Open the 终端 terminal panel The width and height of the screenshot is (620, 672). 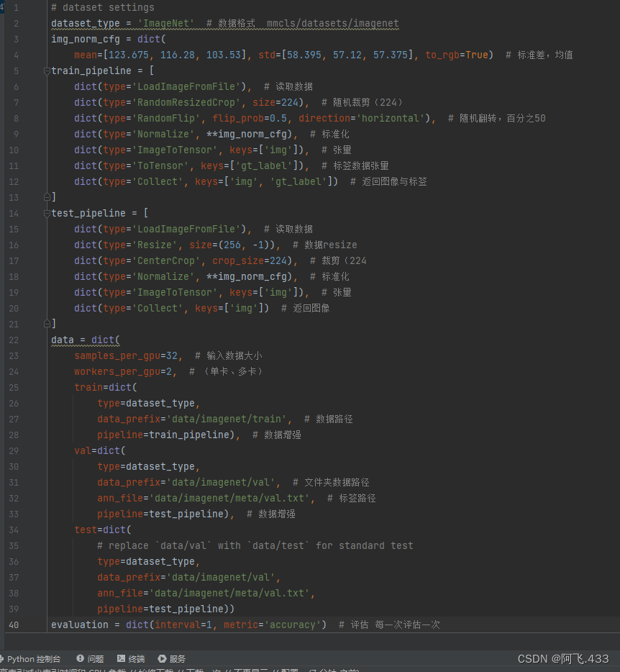(131, 658)
